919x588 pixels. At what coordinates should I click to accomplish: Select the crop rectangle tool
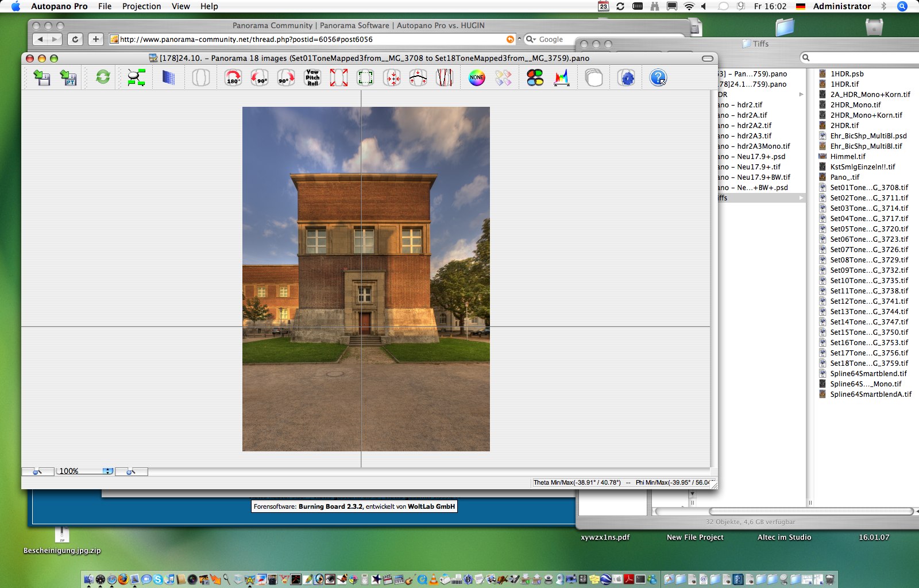coord(365,78)
